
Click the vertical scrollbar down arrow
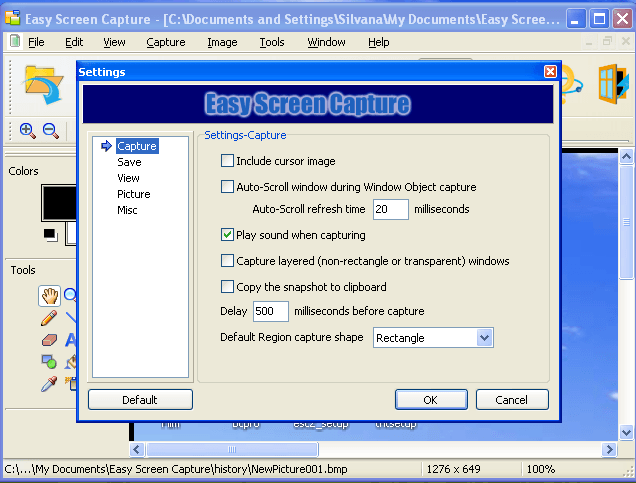click(x=626, y=432)
